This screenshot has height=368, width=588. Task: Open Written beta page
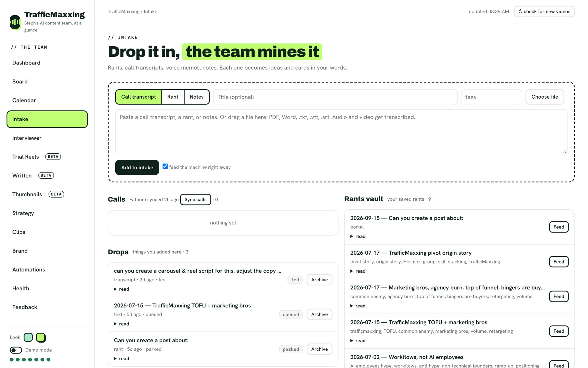pos(47,175)
